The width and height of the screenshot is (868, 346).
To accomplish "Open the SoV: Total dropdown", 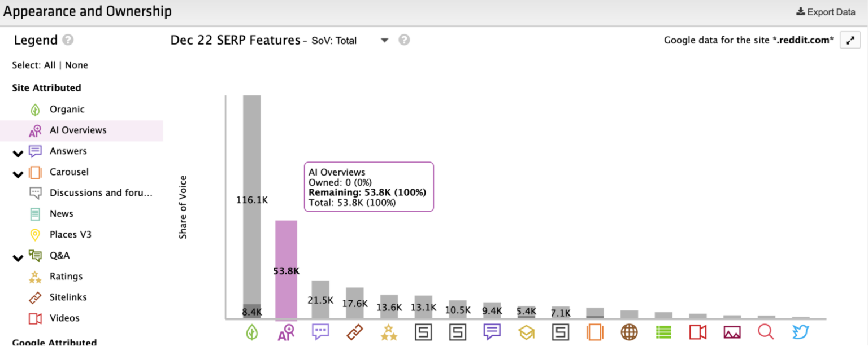I will [x=384, y=40].
